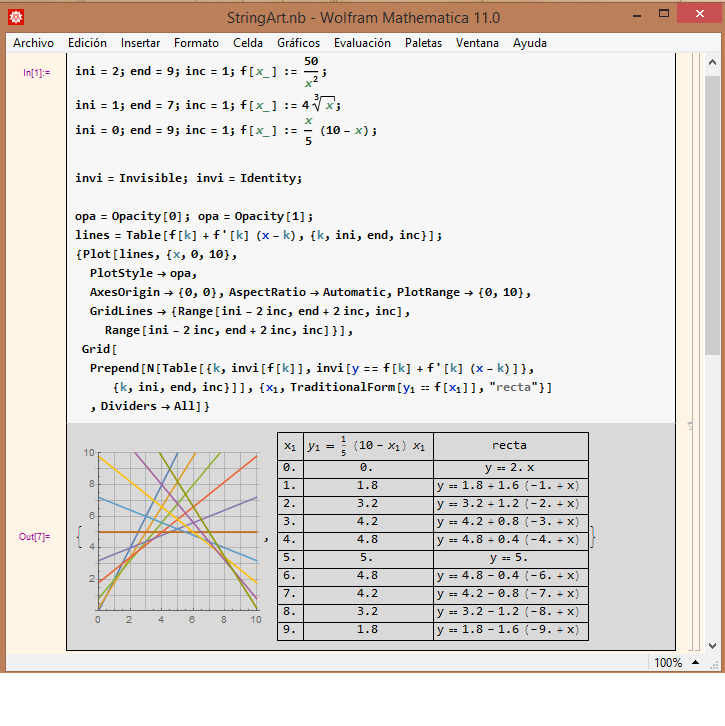Screen dimensions: 725x726
Task: Click the code line starting 'lines = Table'
Action: pyautogui.click(x=258, y=235)
